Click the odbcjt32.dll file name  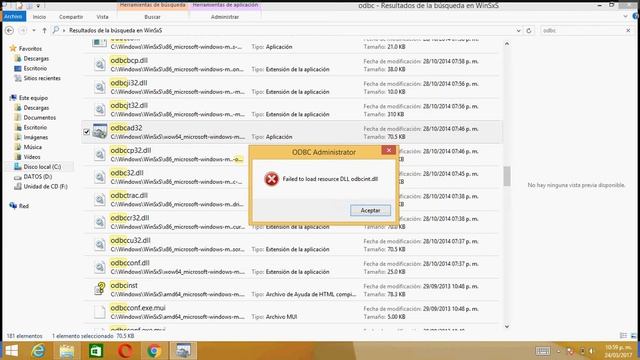(129, 105)
